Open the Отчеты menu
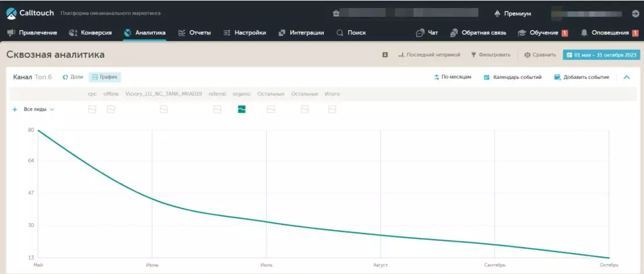This screenshot has height=274, width=644. click(x=195, y=33)
